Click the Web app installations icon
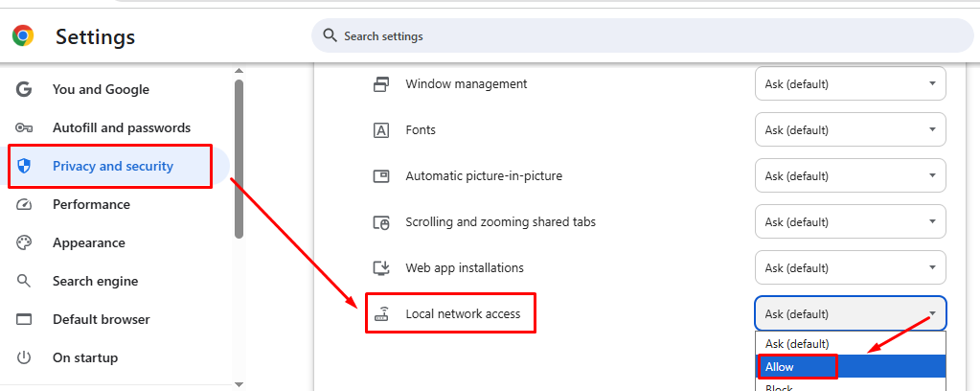Screen dimensions: 980x391 pos(380,268)
